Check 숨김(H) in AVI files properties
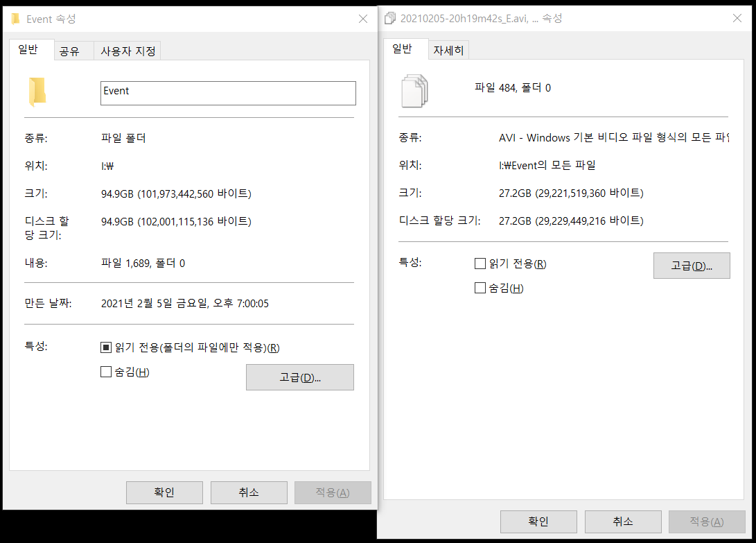The image size is (756, 543). [x=480, y=288]
